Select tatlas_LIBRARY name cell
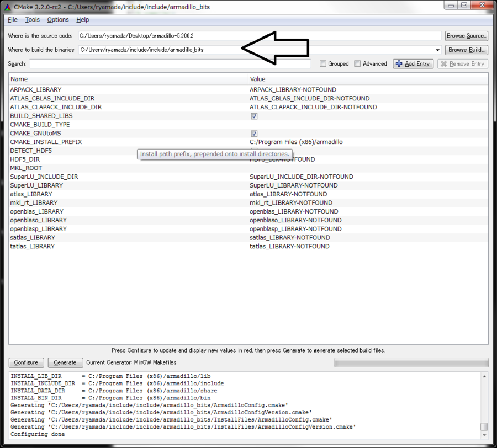This screenshot has width=497, height=448. coord(33,246)
